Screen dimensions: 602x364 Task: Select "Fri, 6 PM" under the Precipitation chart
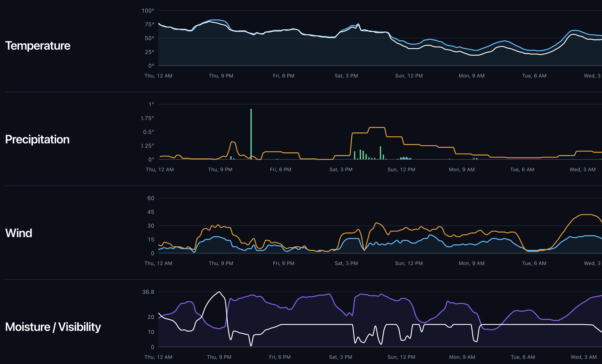click(x=281, y=169)
